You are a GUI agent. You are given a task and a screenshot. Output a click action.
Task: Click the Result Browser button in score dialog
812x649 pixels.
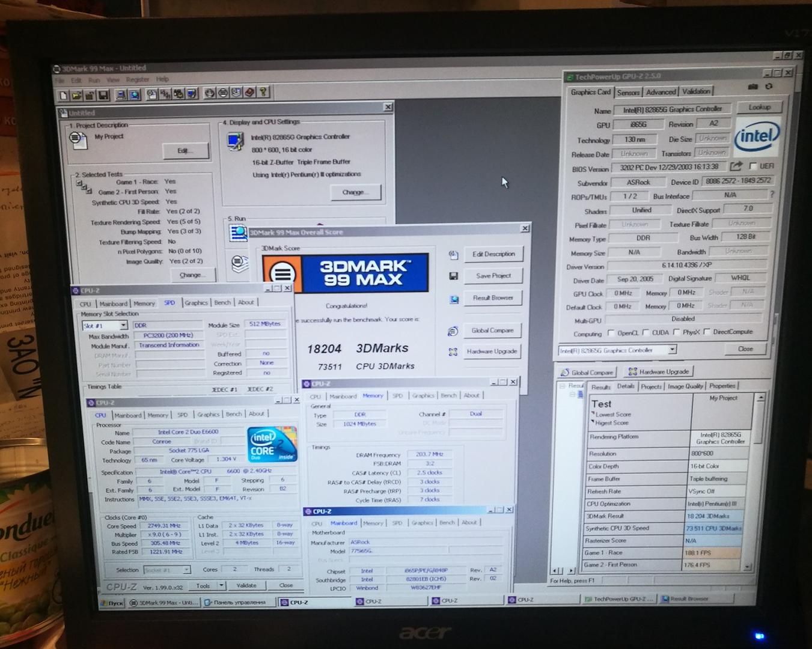[493, 298]
